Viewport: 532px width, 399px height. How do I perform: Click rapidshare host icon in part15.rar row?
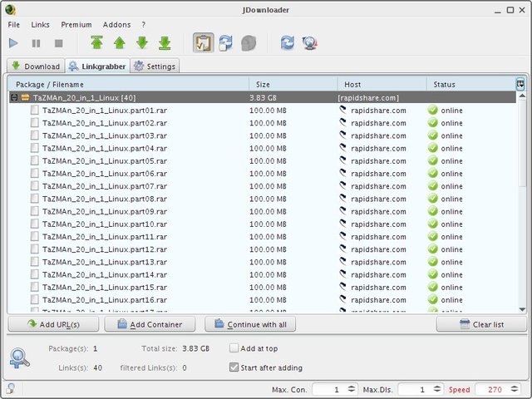343,287
